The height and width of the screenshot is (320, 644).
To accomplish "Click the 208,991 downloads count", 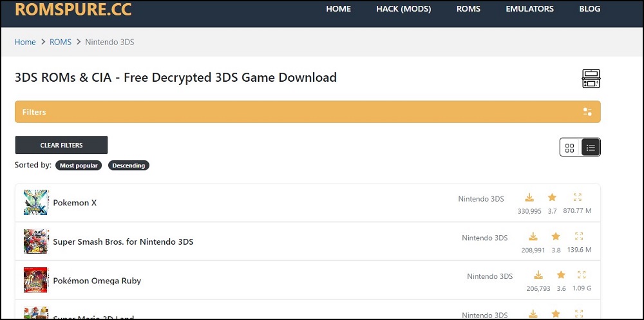I will click(x=533, y=250).
